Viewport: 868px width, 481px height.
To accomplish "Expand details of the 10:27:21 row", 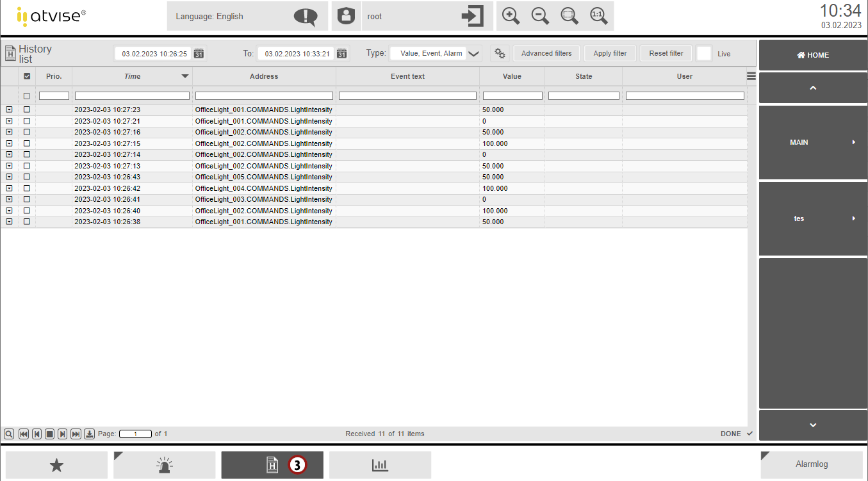I will 9,121.
